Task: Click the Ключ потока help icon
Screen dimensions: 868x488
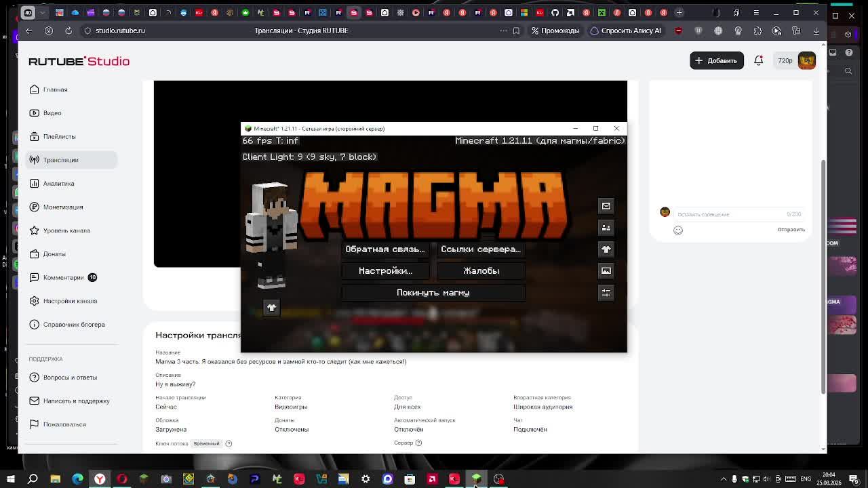Action: (x=229, y=444)
